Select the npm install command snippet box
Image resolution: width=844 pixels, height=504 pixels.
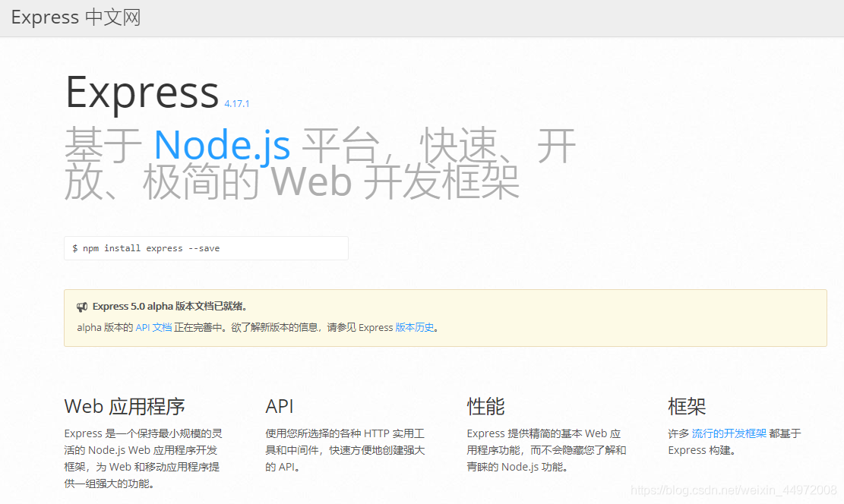pos(206,247)
